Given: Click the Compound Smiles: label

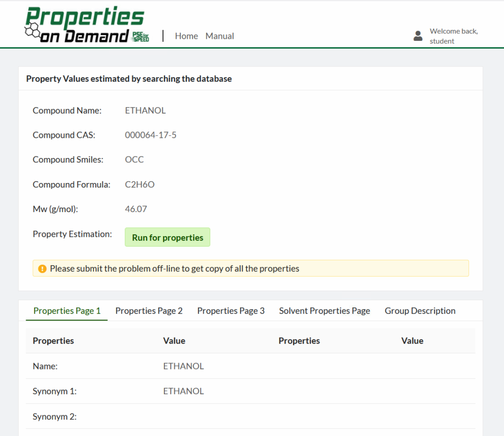Looking at the screenshot, I should (x=68, y=159).
